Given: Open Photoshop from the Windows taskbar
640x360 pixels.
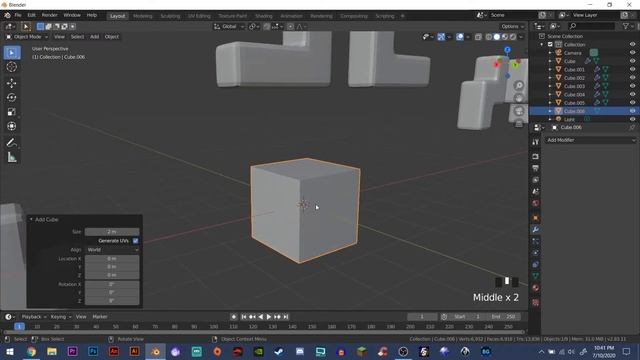Looking at the screenshot, I should 93,351.
